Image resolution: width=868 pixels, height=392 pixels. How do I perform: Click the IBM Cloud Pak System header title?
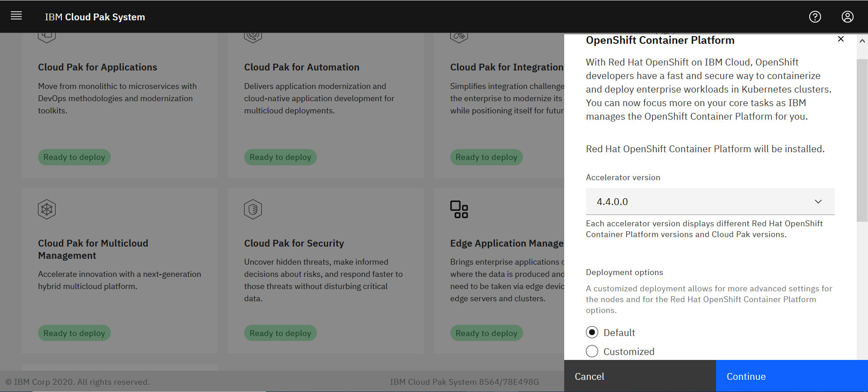pyautogui.click(x=95, y=17)
